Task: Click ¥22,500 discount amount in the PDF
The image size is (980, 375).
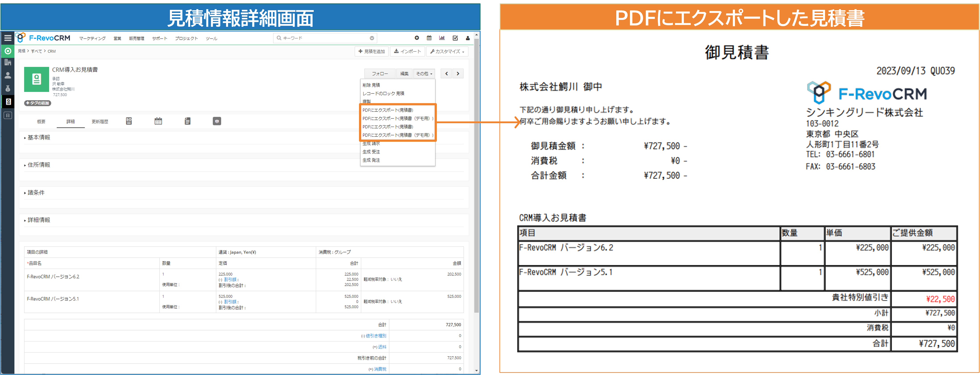Action: pyautogui.click(x=940, y=299)
